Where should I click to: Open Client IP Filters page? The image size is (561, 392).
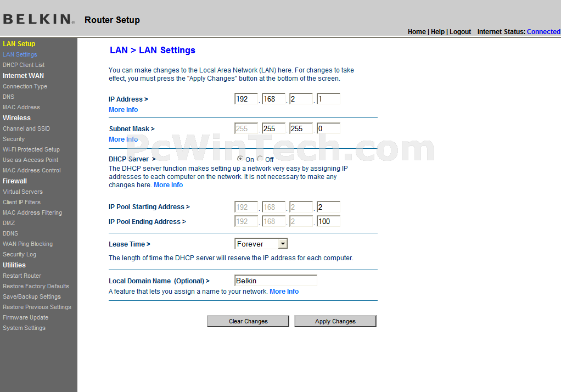coord(21,202)
